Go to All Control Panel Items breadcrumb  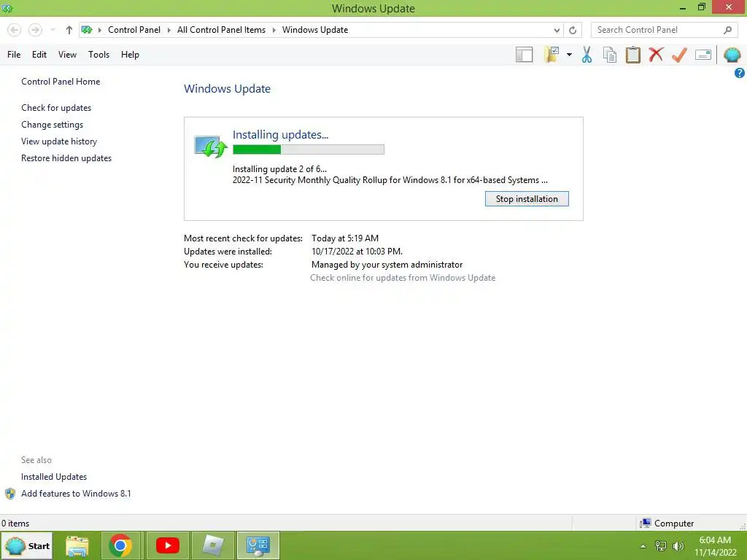221,30
